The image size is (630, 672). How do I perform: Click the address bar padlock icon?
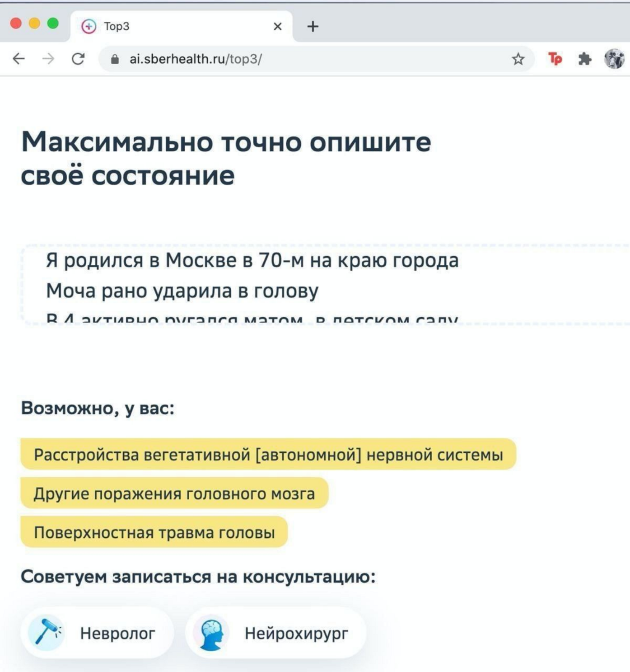115,59
